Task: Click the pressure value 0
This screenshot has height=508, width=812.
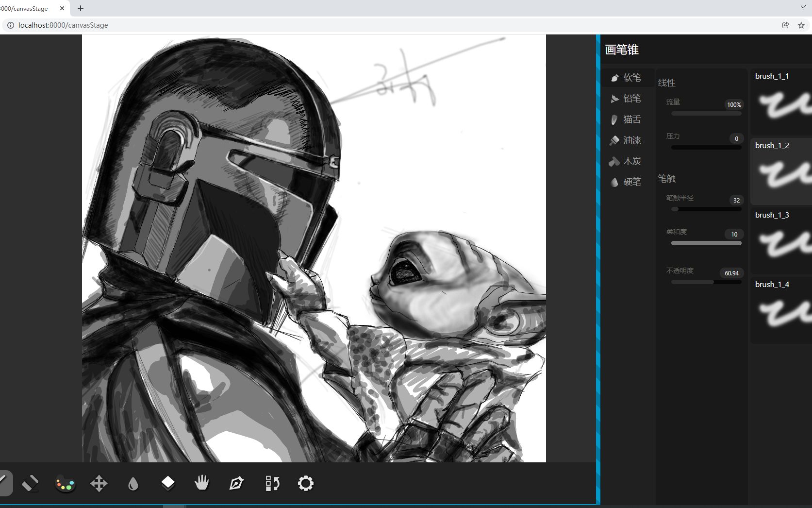Action: click(736, 139)
